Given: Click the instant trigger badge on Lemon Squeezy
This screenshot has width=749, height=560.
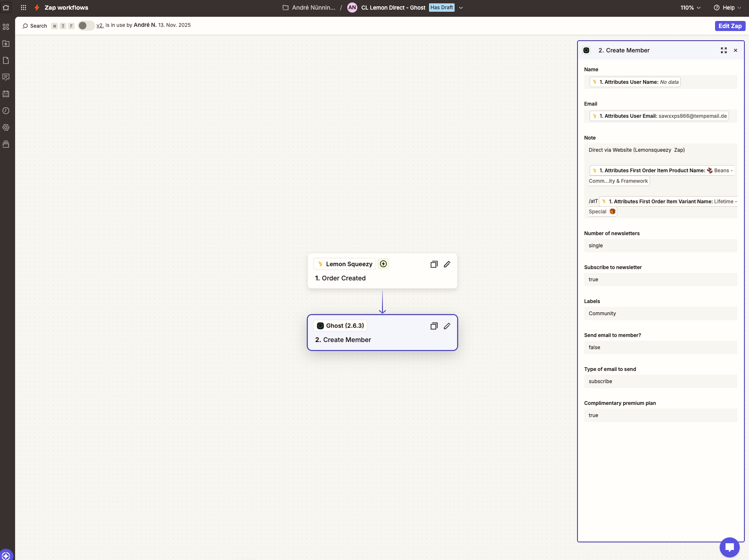Looking at the screenshot, I should [383, 264].
